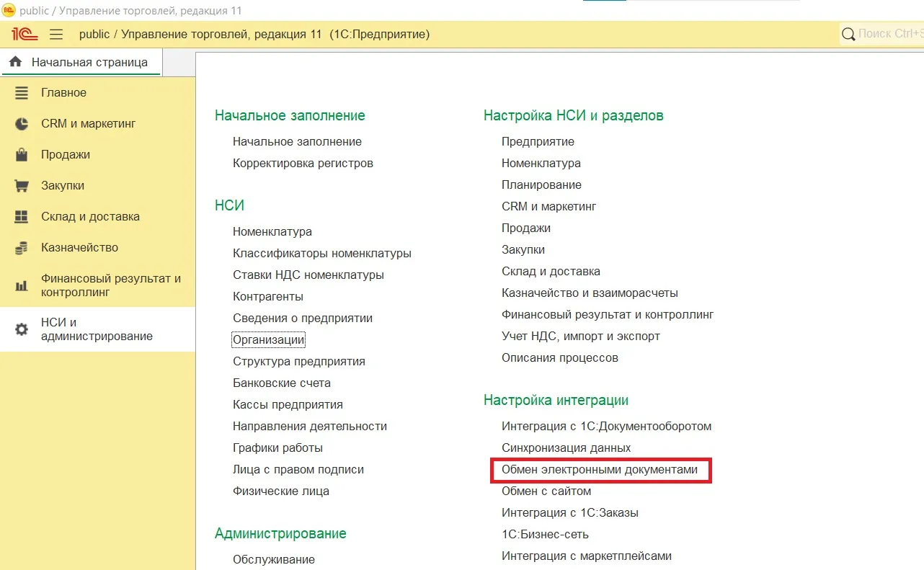Open the hamburger main menu
The width and height of the screenshot is (924, 570).
tap(56, 35)
